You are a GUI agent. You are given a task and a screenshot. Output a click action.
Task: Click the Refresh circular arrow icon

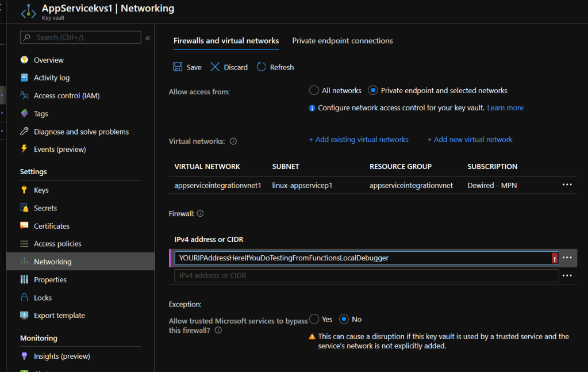pyautogui.click(x=262, y=67)
